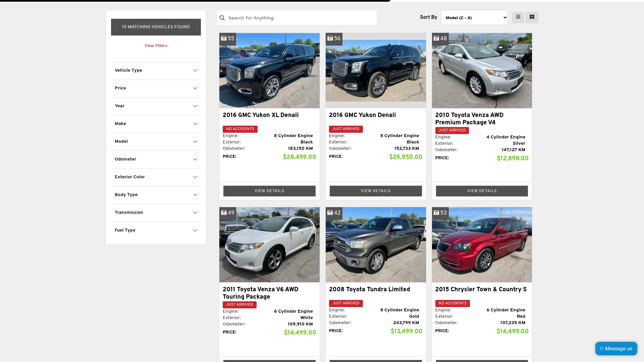
Task: Click the 183,150 KM odometer value
Action: click(x=300, y=148)
